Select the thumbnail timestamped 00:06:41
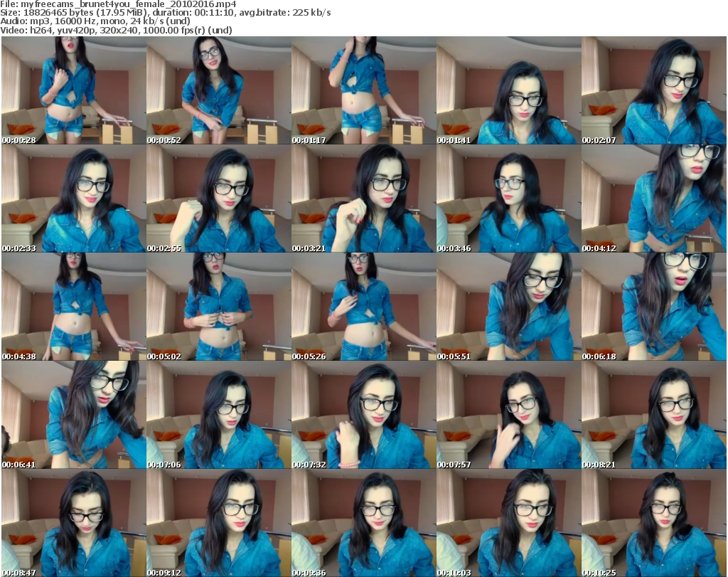The height and width of the screenshot is (577, 728). click(x=74, y=415)
